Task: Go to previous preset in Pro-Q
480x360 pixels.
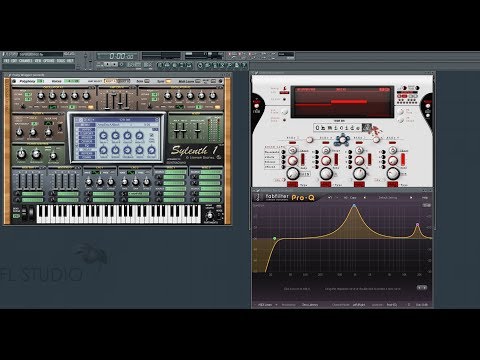Action: pos(364,198)
